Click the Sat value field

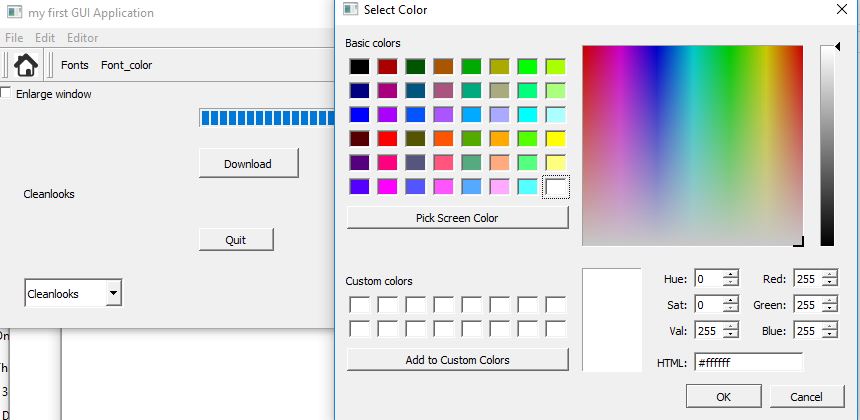click(709, 304)
